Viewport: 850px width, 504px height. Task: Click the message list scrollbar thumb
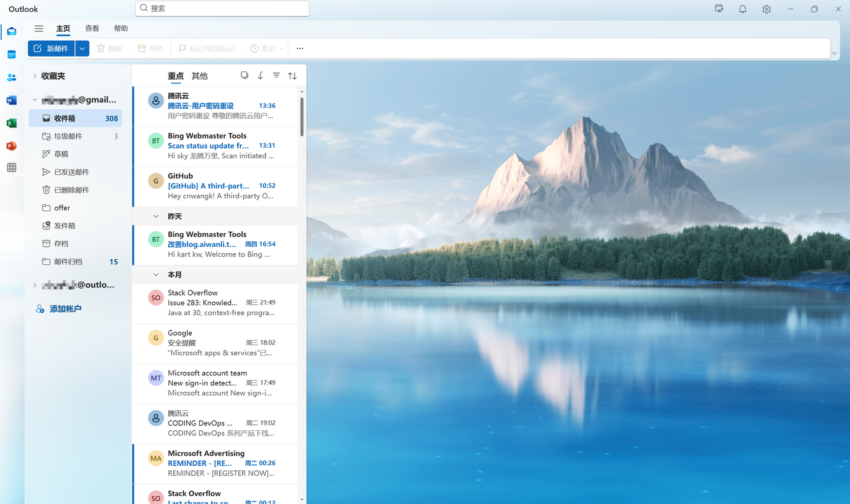coord(302,116)
